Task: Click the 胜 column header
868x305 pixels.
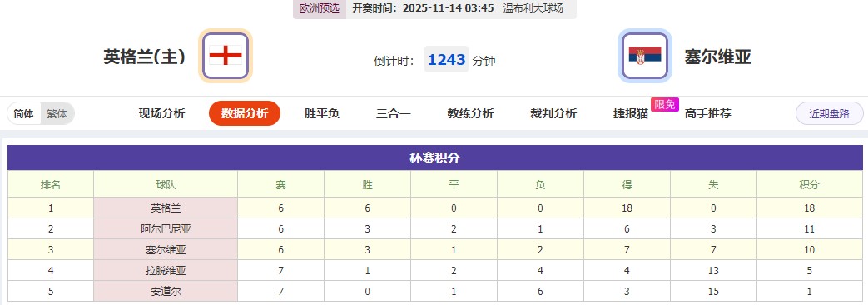Action: click(x=368, y=185)
